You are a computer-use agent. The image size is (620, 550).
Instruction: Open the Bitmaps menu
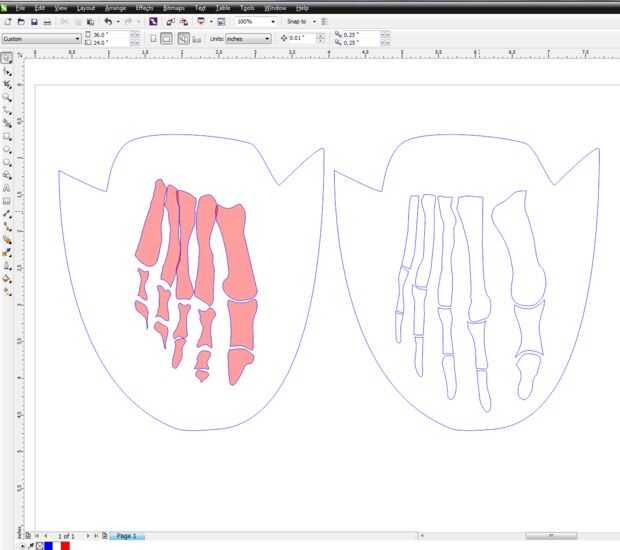point(174,8)
